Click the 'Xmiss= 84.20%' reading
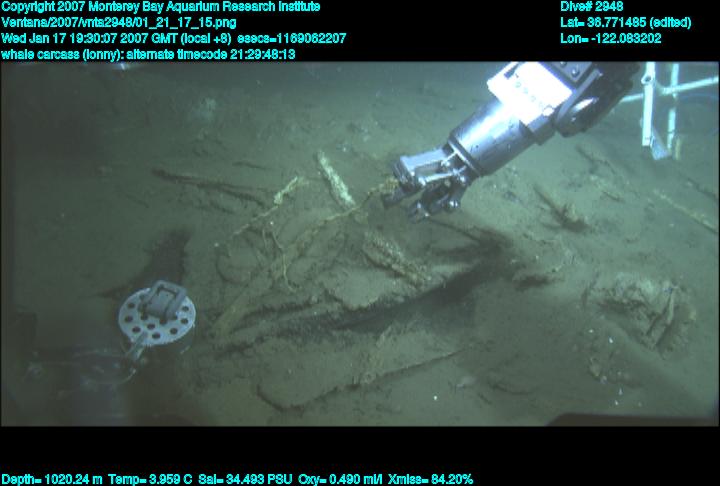 click(x=430, y=480)
